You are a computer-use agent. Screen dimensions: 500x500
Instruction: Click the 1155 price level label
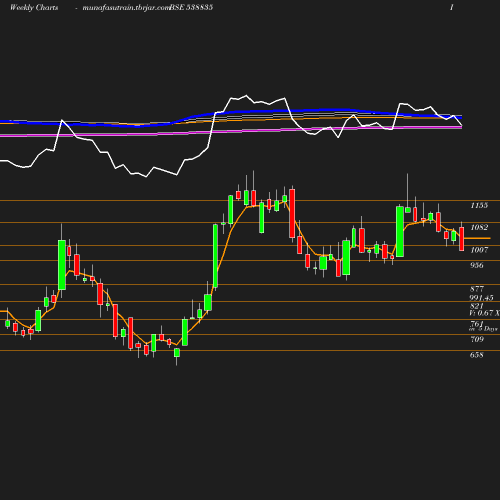click(479, 205)
